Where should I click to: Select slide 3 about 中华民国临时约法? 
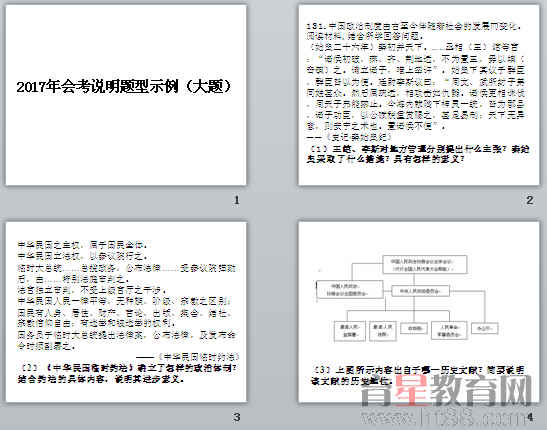click(x=126, y=312)
